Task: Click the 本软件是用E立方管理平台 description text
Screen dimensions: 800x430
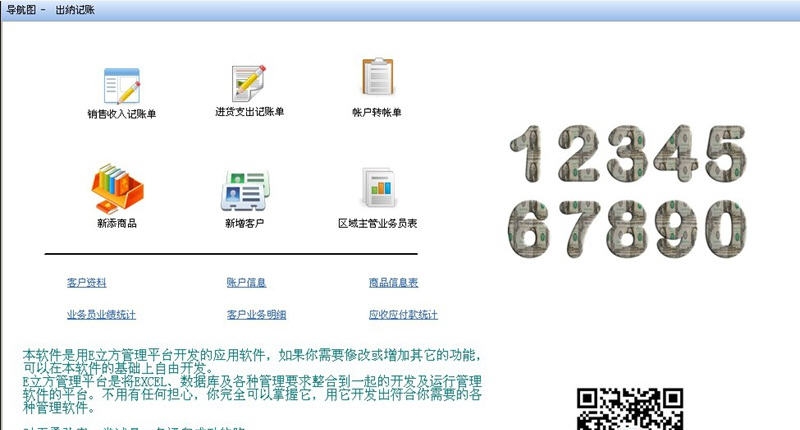Action: coord(252,381)
